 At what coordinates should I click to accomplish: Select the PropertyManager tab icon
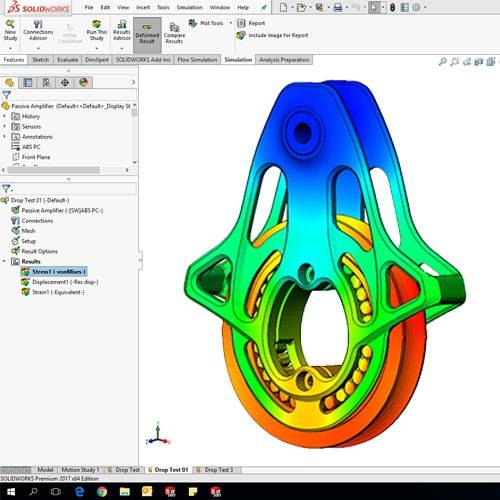tap(28, 82)
